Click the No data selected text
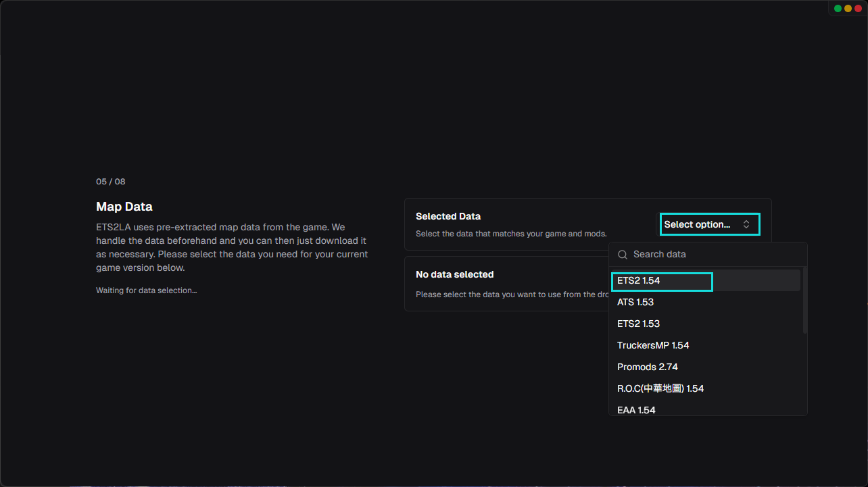The height and width of the screenshot is (487, 868). pyautogui.click(x=455, y=274)
